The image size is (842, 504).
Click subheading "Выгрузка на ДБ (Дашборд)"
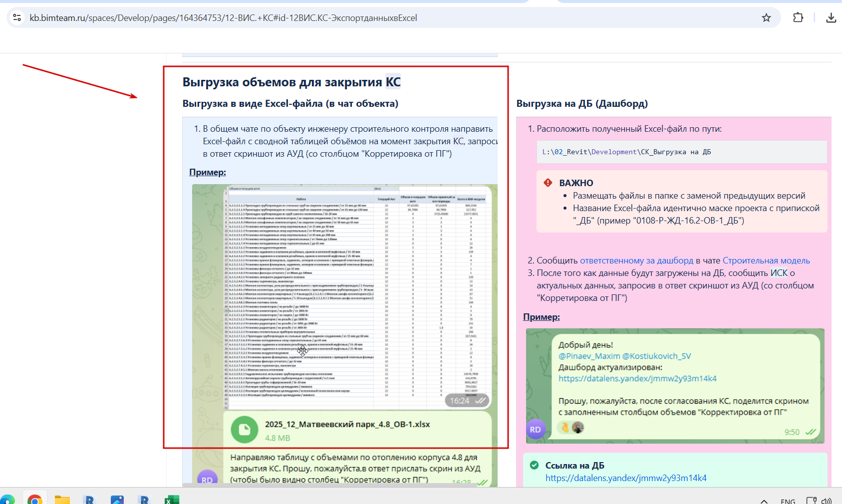click(x=582, y=104)
